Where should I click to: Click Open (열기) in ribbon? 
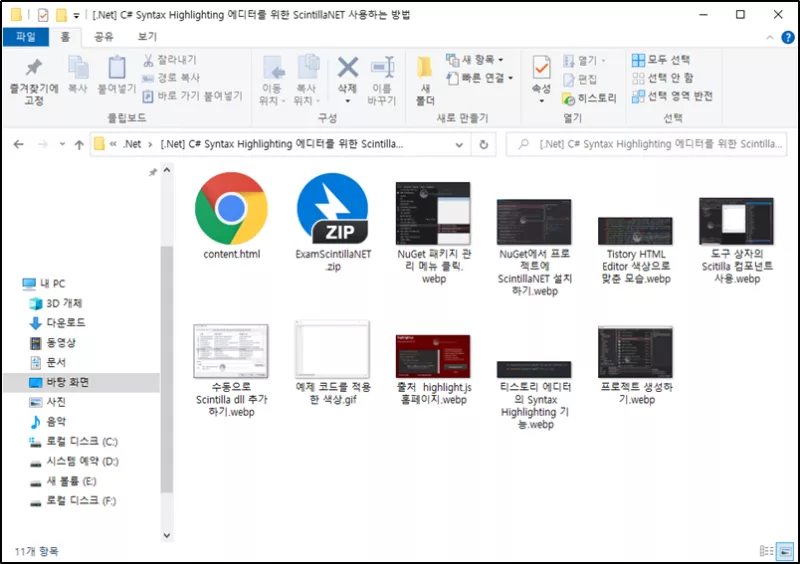point(584,61)
